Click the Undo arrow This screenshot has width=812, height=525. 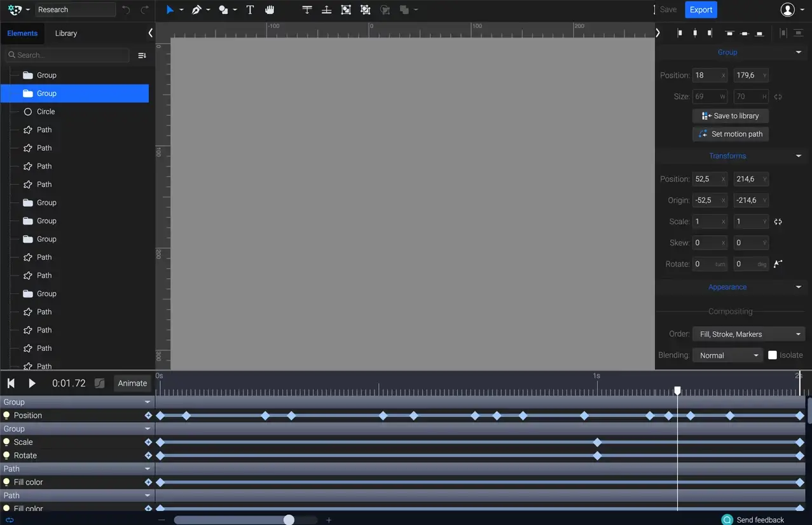coord(126,10)
